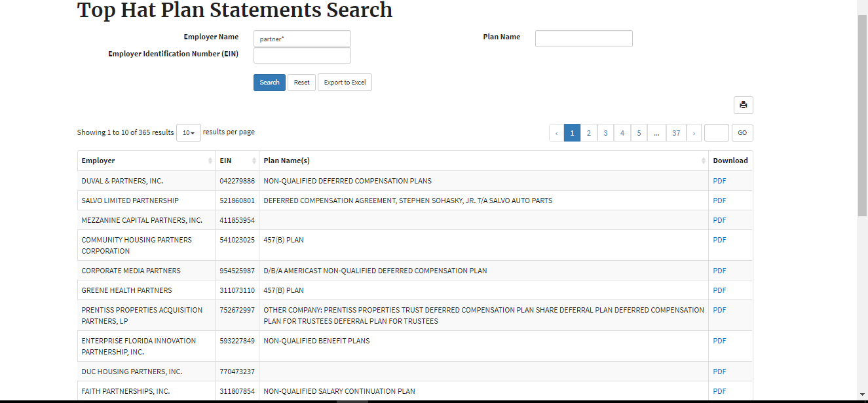Click GO button beside page input
This screenshot has width=868, height=403.
tap(742, 133)
